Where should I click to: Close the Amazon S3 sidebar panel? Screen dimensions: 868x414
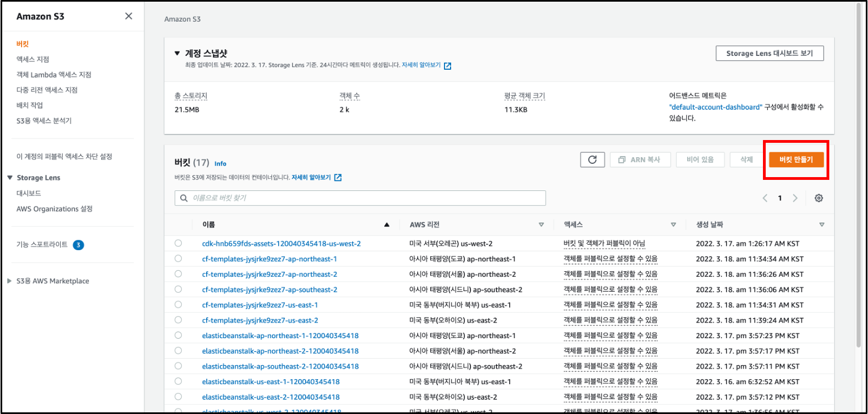[x=129, y=16]
